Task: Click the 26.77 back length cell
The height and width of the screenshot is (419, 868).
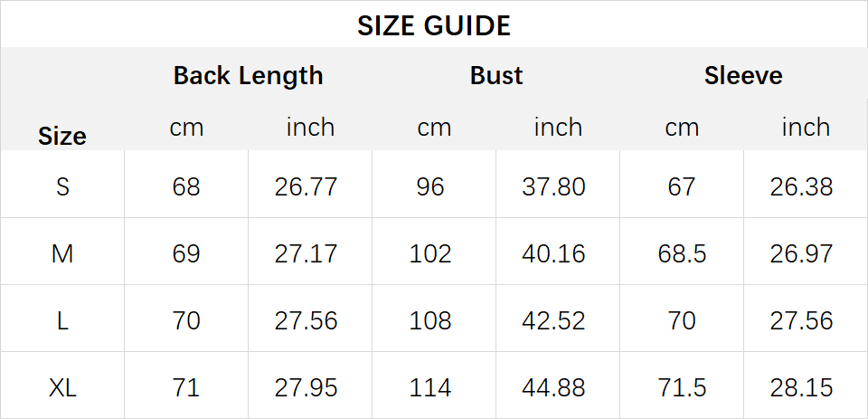Action: [306, 186]
